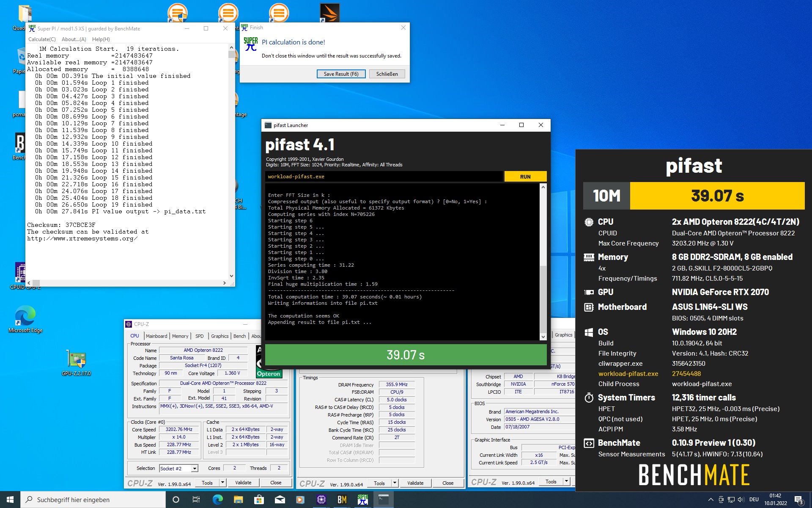Select CPU tab in CPU-Z
This screenshot has height=508, width=812.
tap(135, 336)
